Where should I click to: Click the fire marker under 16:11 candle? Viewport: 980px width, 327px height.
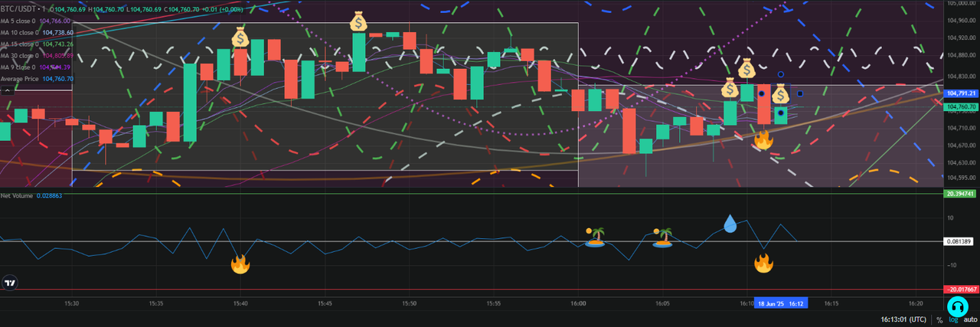(x=762, y=139)
